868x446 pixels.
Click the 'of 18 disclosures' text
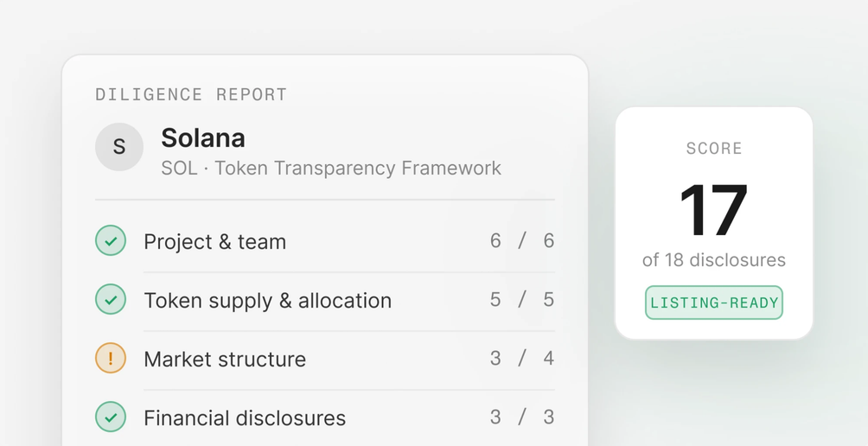pyautogui.click(x=713, y=259)
